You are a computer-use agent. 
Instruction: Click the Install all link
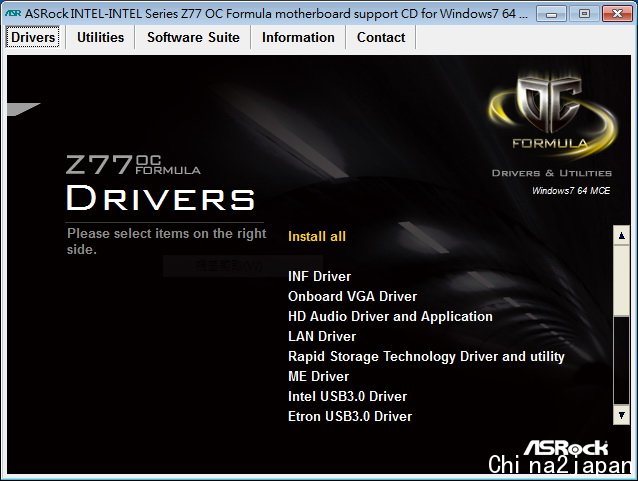(x=317, y=236)
